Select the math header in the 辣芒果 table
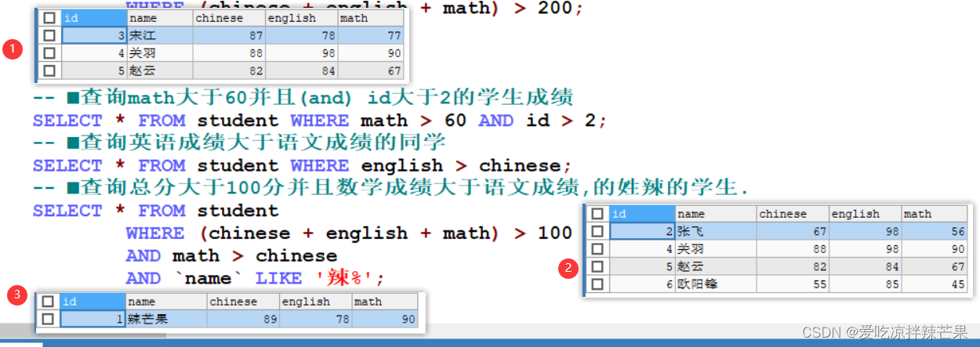Viewport: 980px width, 347px height. pyautogui.click(x=385, y=301)
